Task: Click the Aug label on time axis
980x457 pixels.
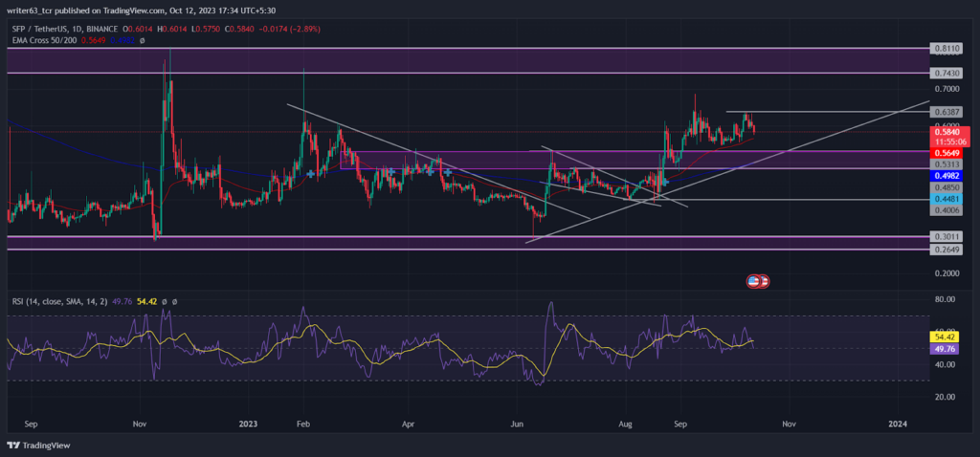Action: [626, 424]
